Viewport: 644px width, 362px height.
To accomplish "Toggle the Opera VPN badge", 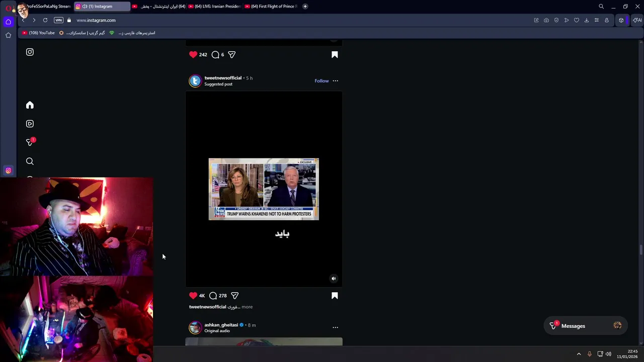I will click(x=58, y=20).
